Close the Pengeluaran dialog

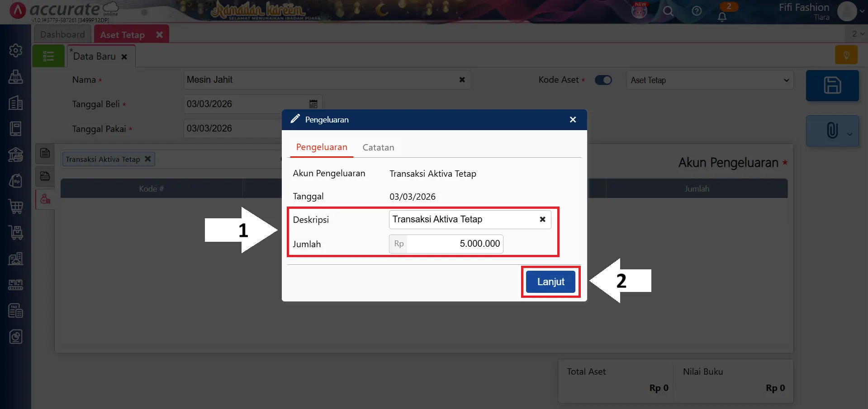pos(573,120)
